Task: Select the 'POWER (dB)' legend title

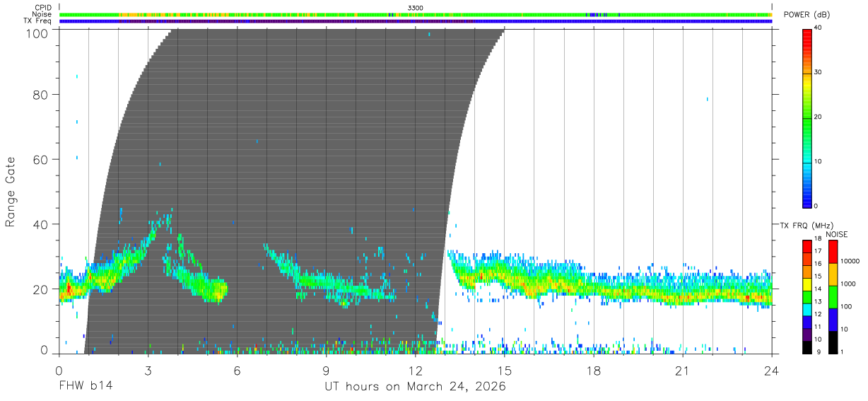Action: pos(807,15)
